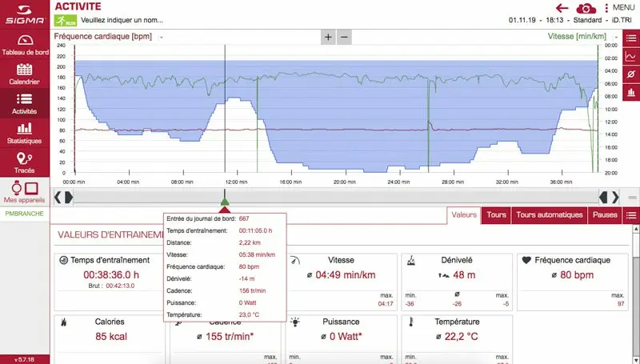This screenshot has width=640, height=364.
Task: Zoom out chart with minus button
Action: point(344,37)
